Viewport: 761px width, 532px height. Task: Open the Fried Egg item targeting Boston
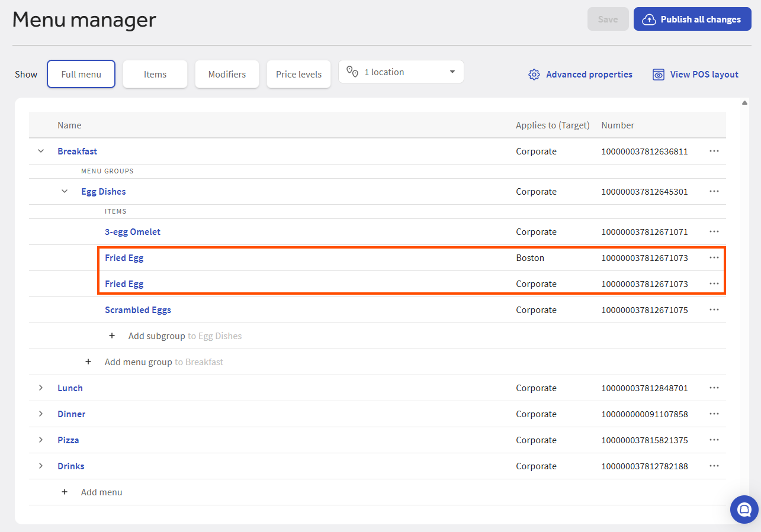pos(124,258)
